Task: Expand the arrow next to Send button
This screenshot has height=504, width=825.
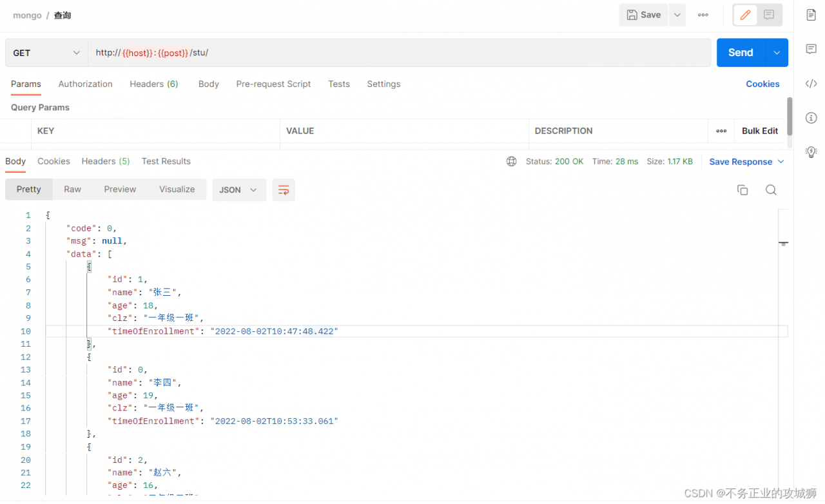Action: pos(777,53)
